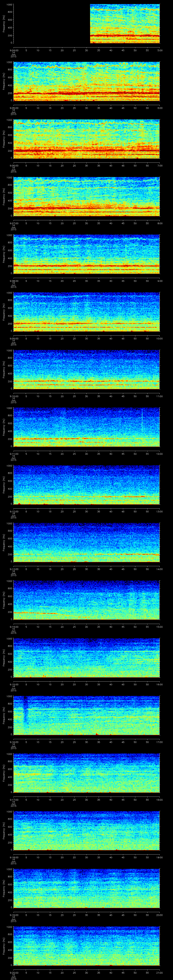Select the 9:08:00 spectrogram plot
Image resolution: width=173 pixels, height=980 pixels.
(86, 254)
